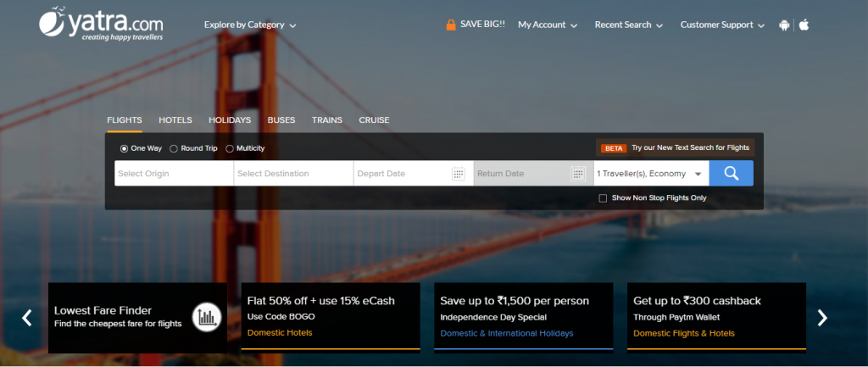
Task: Go to previous offers with left arrow
Action: [26, 317]
